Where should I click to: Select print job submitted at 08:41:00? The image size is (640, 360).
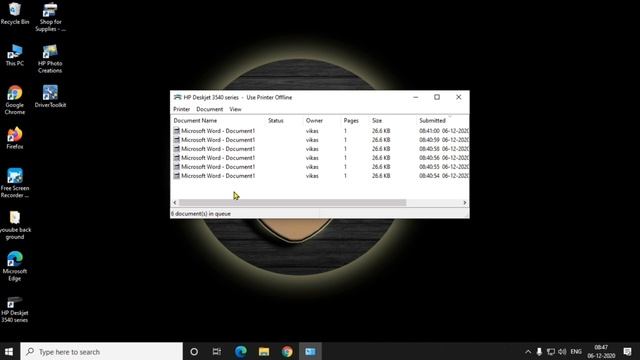(x=320, y=131)
